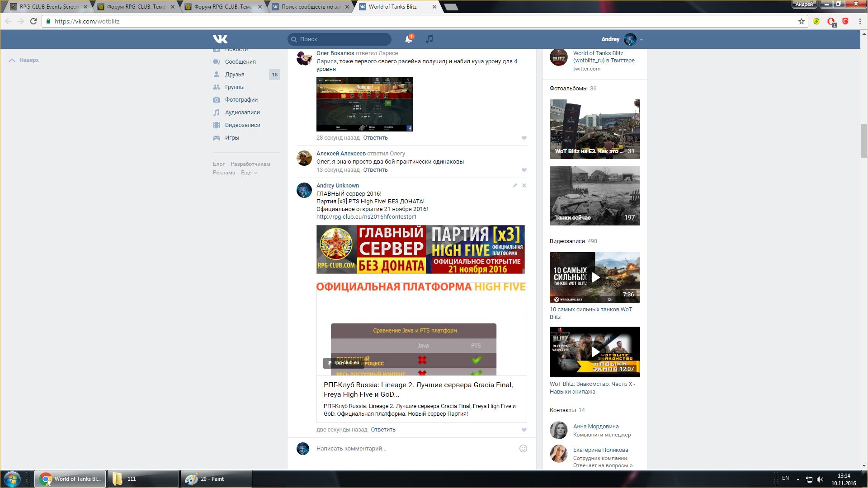Reload the page in Chrome

coord(33,21)
